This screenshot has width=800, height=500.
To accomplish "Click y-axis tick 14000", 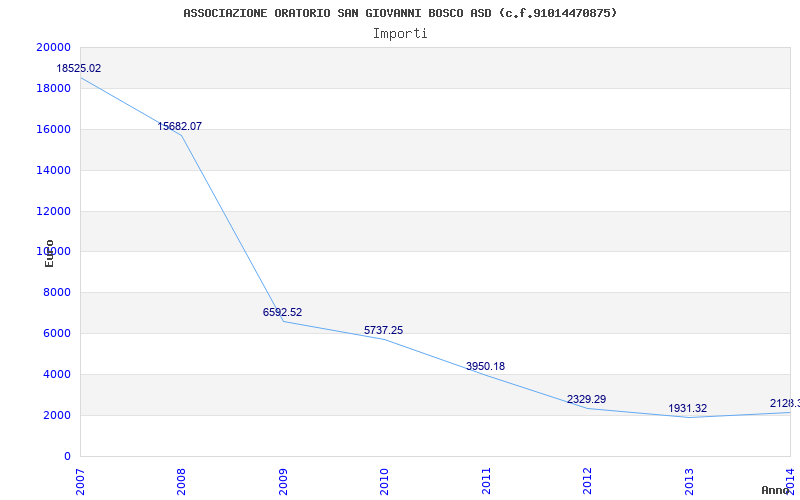I will coord(53,170).
